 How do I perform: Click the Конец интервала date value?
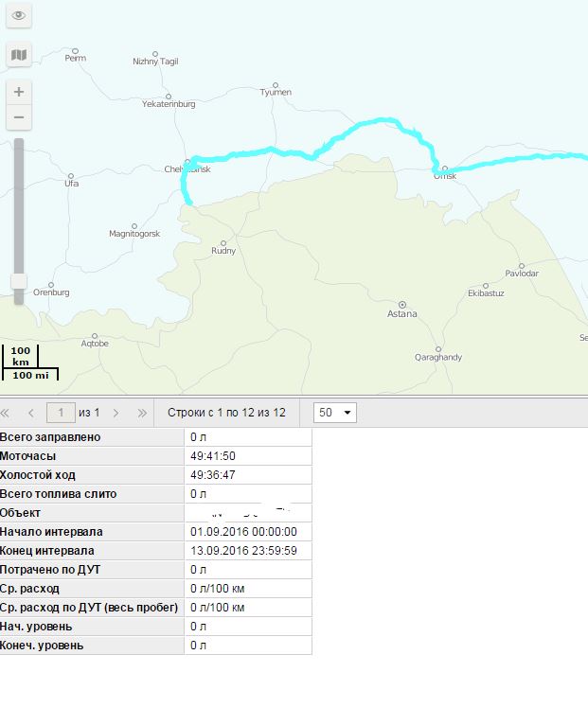pyautogui.click(x=243, y=551)
